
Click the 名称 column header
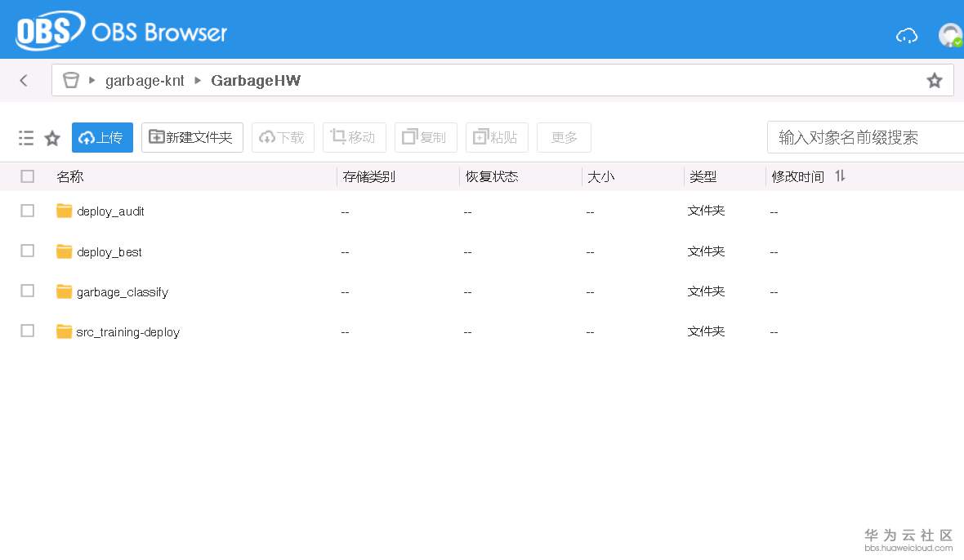click(x=70, y=177)
